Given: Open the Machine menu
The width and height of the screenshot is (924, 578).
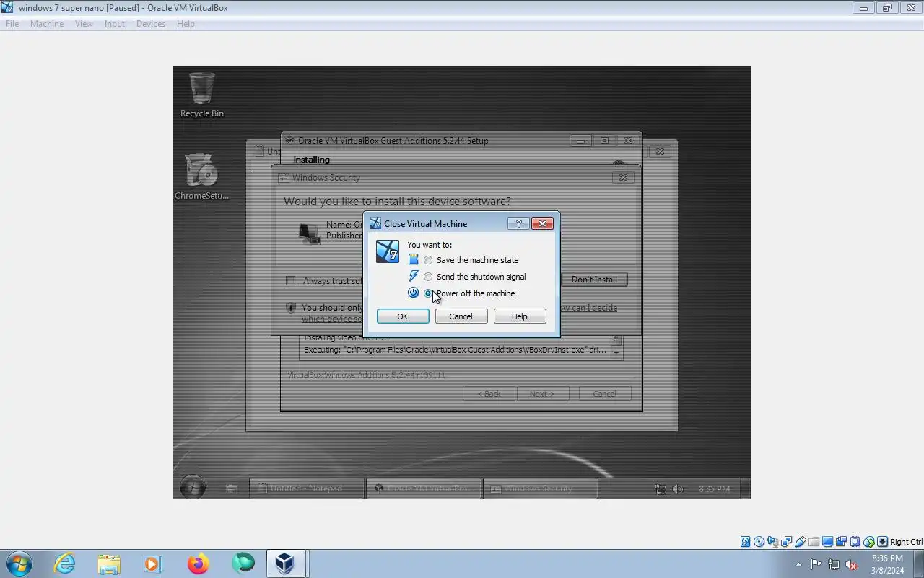Looking at the screenshot, I should 47,24.
